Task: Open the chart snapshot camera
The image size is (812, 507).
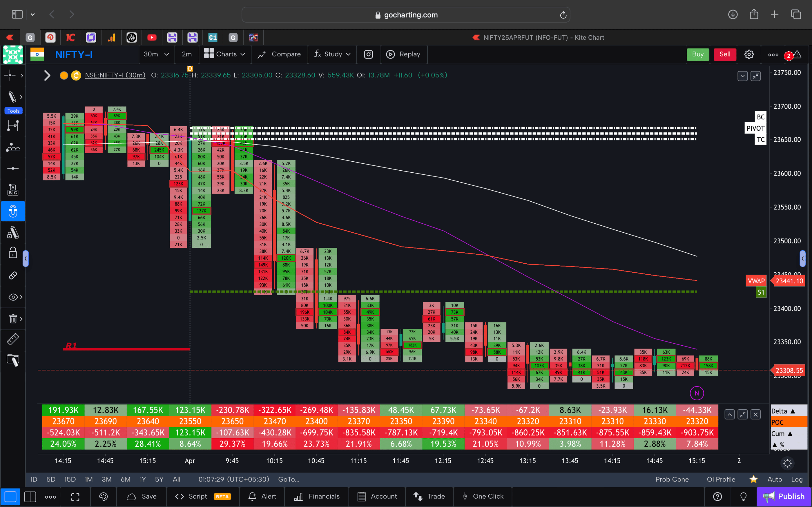Action: (368, 54)
